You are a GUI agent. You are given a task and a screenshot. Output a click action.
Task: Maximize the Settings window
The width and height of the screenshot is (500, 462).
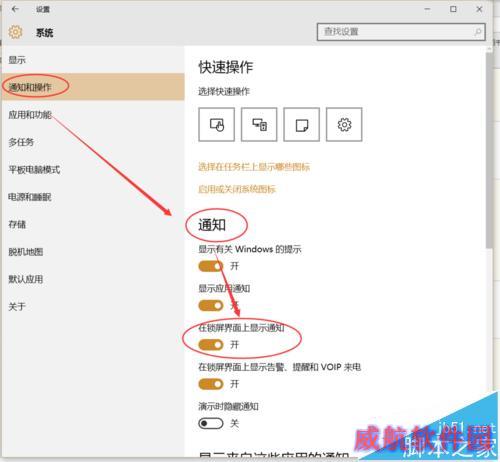click(x=453, y=9)
